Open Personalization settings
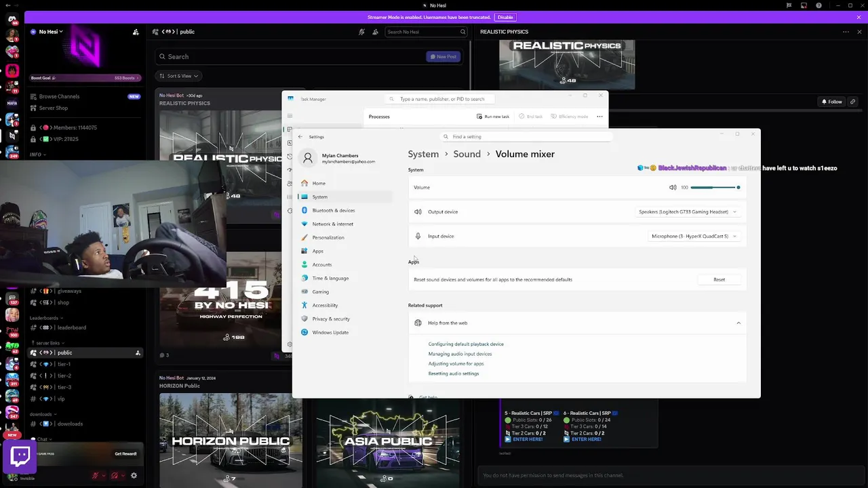This screenshot has height=488, width=868. tap(346, 237)
